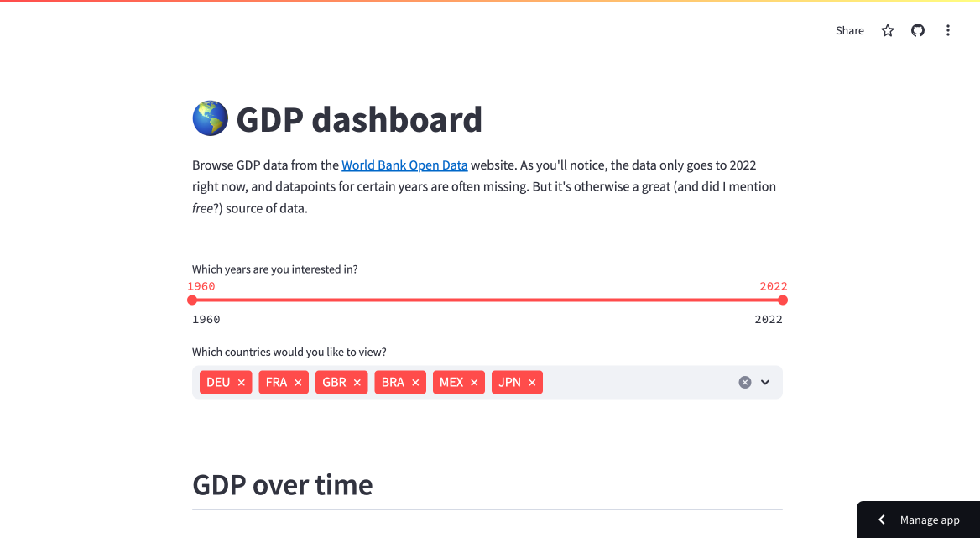
Task: Click the GDP over time section heading
Action: click(282, 484)
